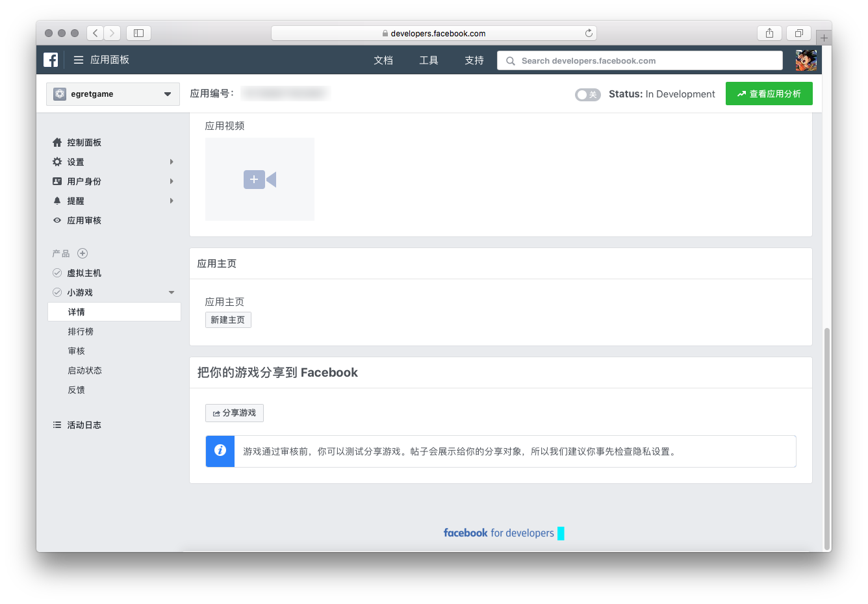Screen dimensions: 868x604
Task: Click the page's vertical scrollbar
Action: (826, 435)
